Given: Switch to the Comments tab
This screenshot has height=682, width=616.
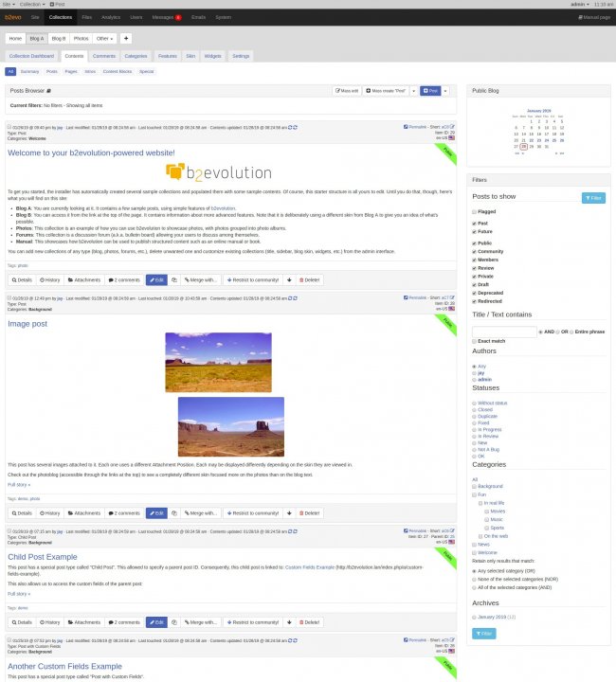Looking at the screenshot, I should [x=104, y=56].
